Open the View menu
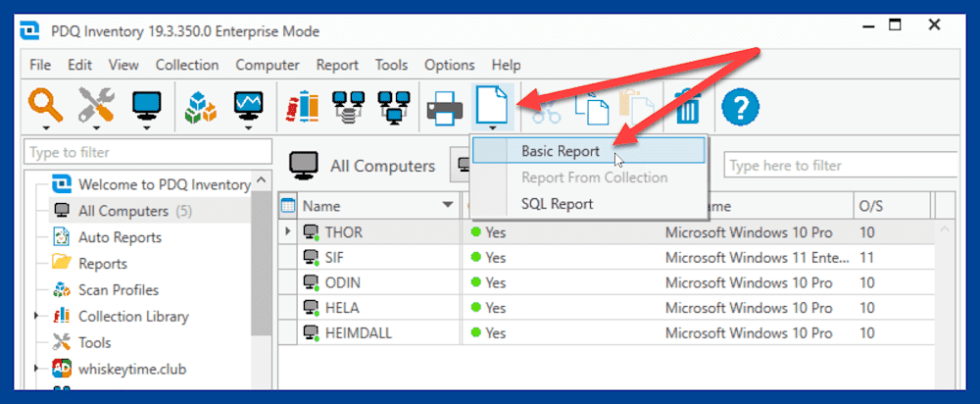 [x=123, y=65]
